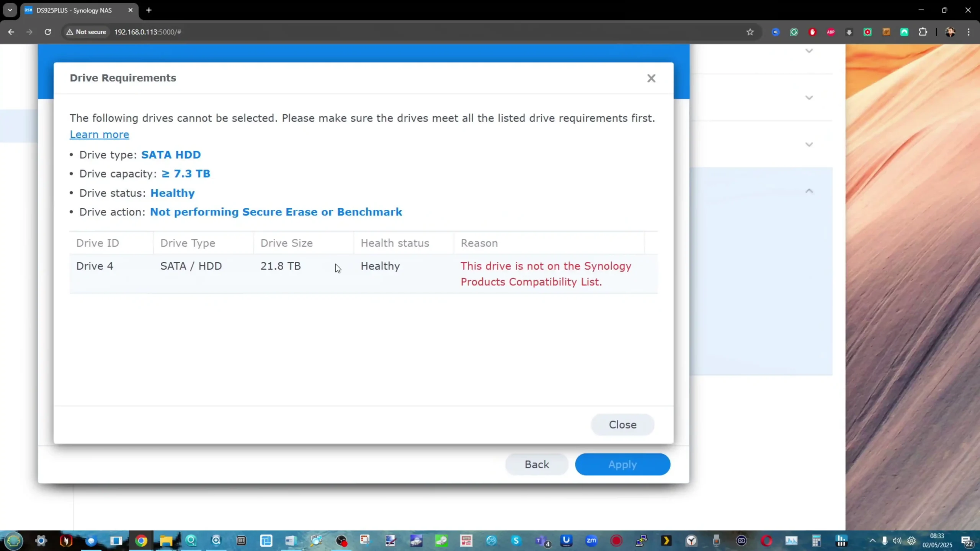The width and height of the screenshot is (980, 551).
Task: Open the Grammarly extension icon
Action: coord(794,32)
